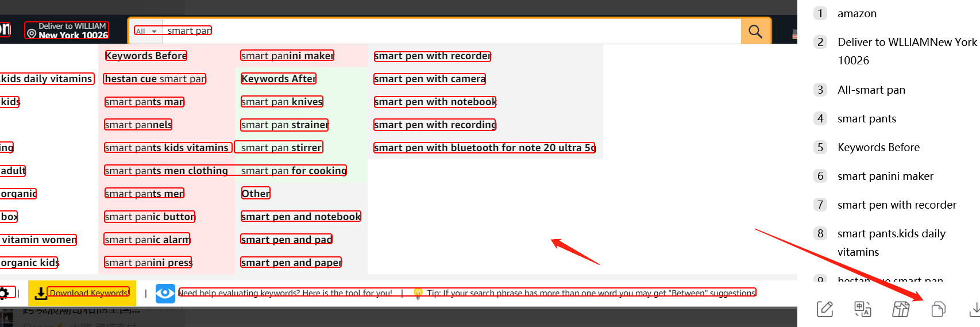Select suggestion hestan cue smart pan
This screenshot has height=327, width=980.
(155, 79)
